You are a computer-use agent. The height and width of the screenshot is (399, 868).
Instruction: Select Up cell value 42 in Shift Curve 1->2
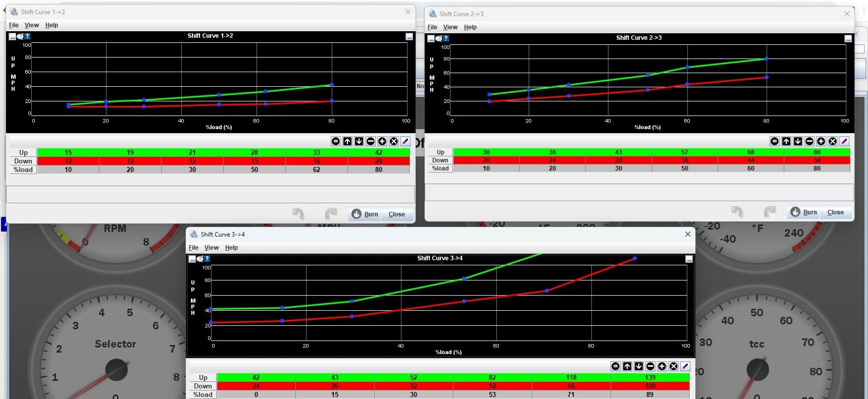[378, 152]
